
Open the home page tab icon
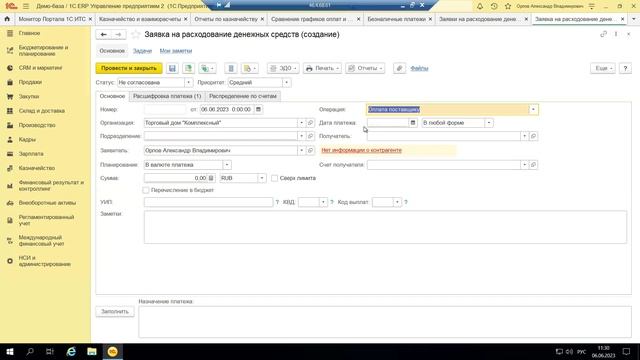7,19
